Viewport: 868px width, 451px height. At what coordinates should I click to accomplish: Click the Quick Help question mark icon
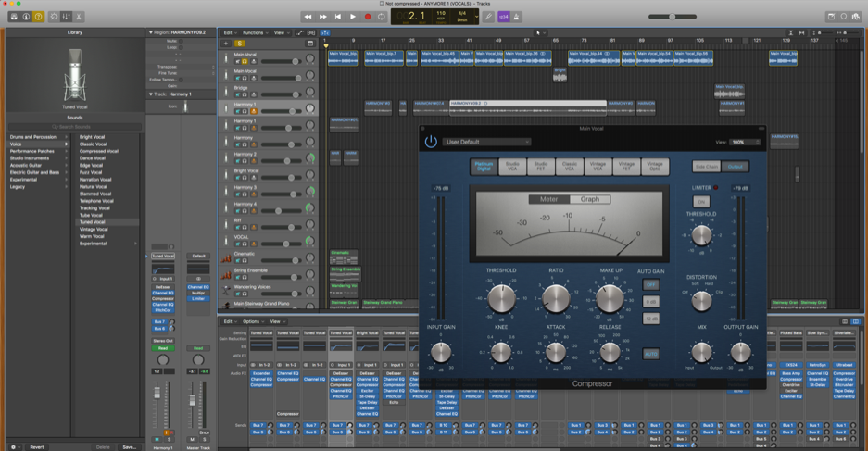pyautogui.click(x=38, y=17)
